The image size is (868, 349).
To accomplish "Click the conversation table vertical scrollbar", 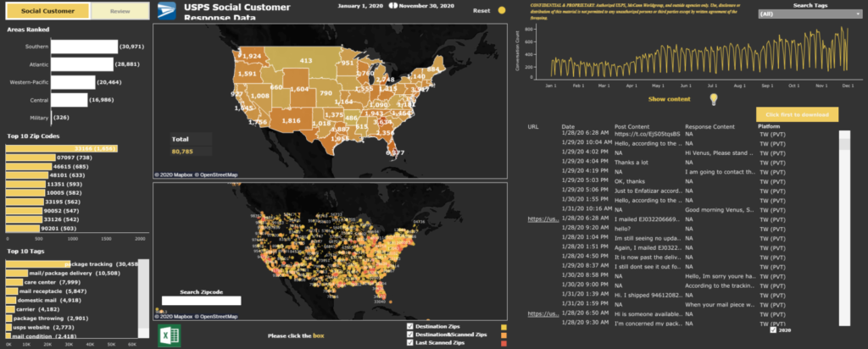I will click(844, 228).
